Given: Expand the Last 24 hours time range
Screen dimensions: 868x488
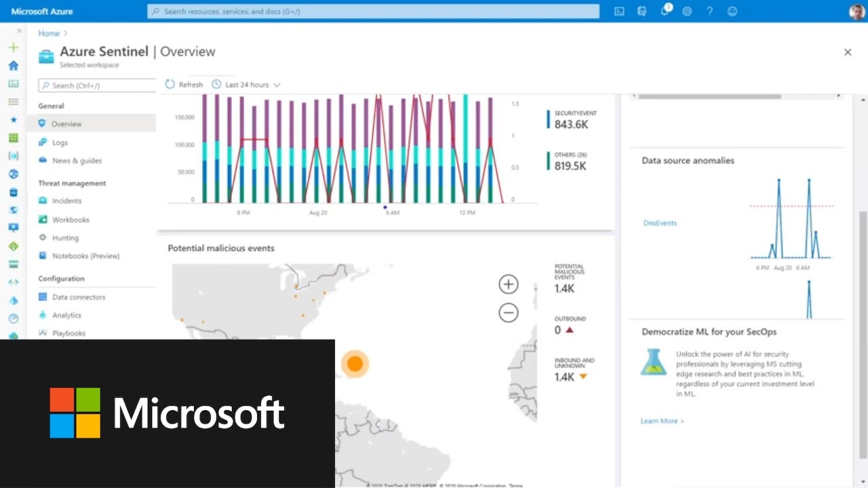Looking at the screenshot, I should [x=246, y=85].
